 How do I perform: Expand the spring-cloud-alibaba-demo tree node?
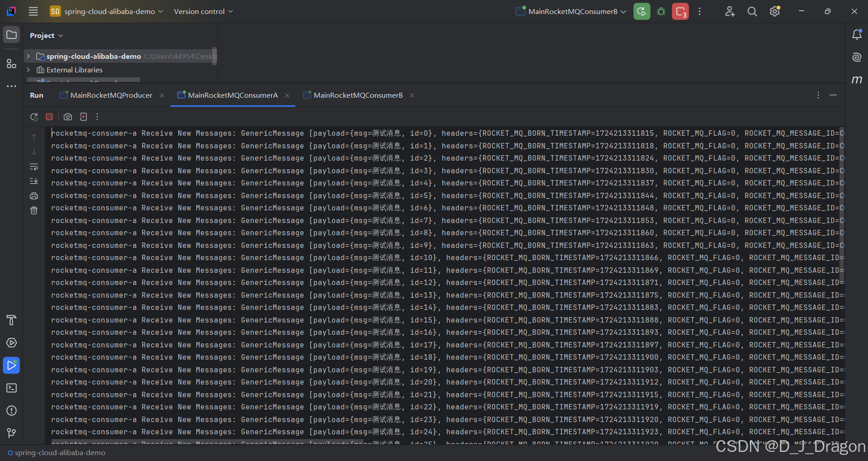(x=28, y=56)
